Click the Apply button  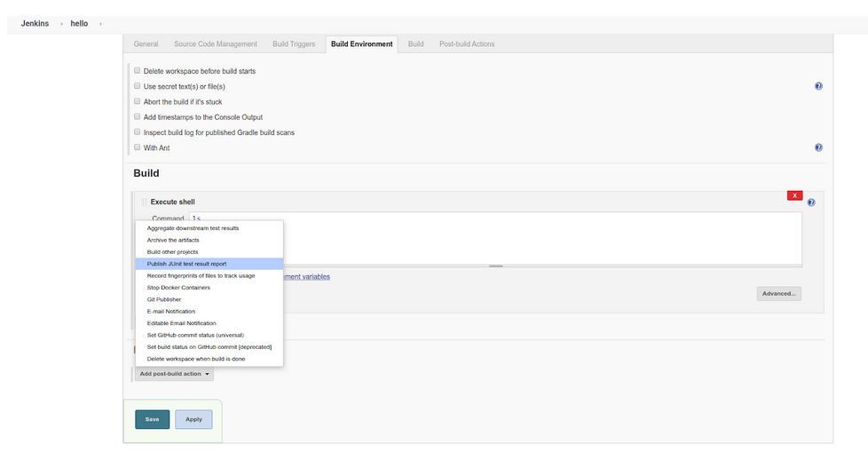193,419
